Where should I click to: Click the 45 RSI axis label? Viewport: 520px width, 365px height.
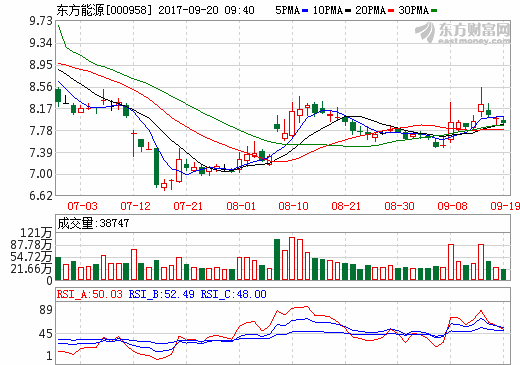pos(46,334)
